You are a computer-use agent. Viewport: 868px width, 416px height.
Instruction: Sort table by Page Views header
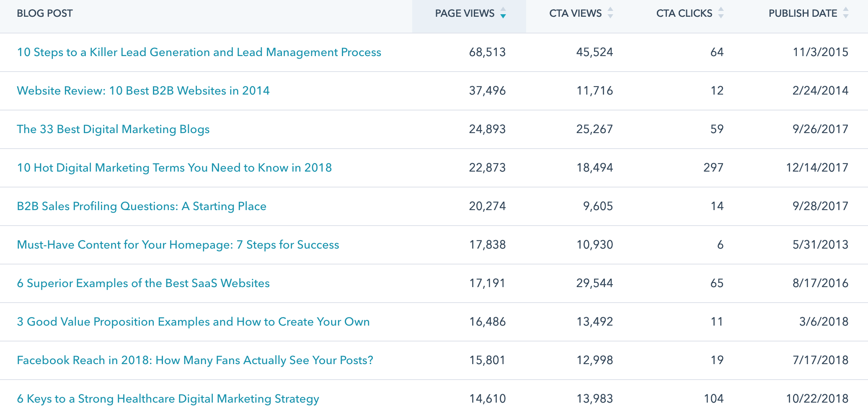[x=465, y=13]
